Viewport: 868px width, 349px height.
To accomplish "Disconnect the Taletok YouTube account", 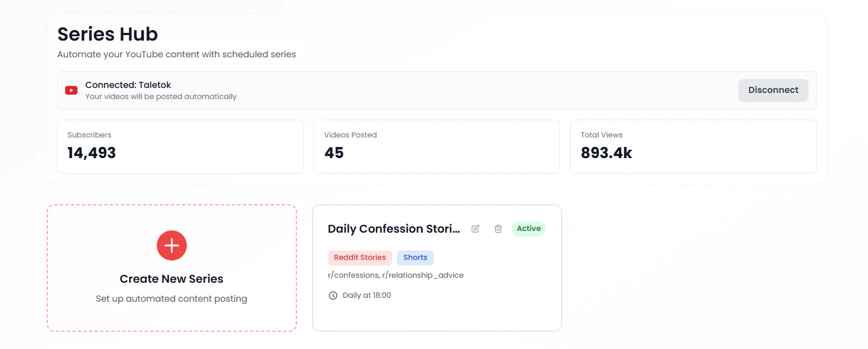I will [773, 90].
